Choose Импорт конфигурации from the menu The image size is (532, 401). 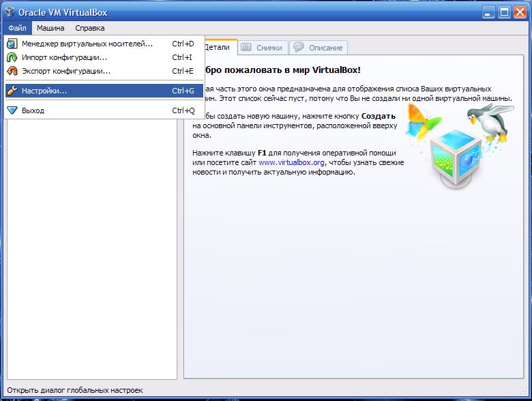pos(104,57)
